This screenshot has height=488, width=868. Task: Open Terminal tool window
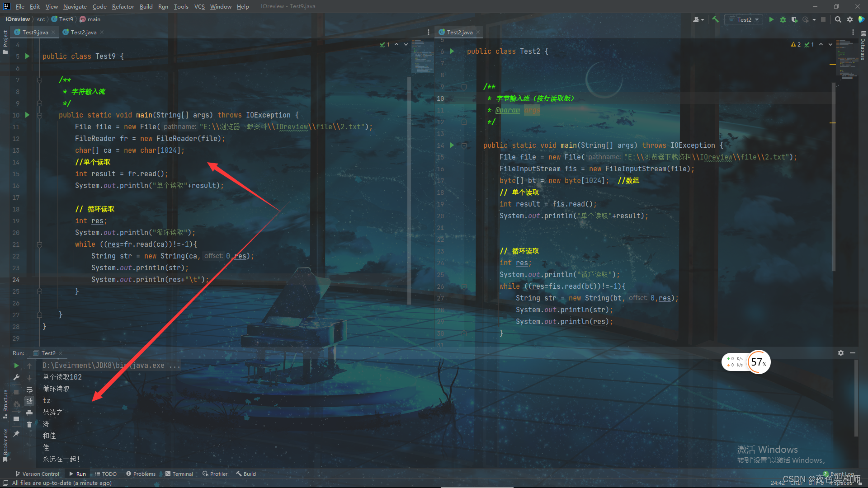pyautogui.click(x=179, y=474)
